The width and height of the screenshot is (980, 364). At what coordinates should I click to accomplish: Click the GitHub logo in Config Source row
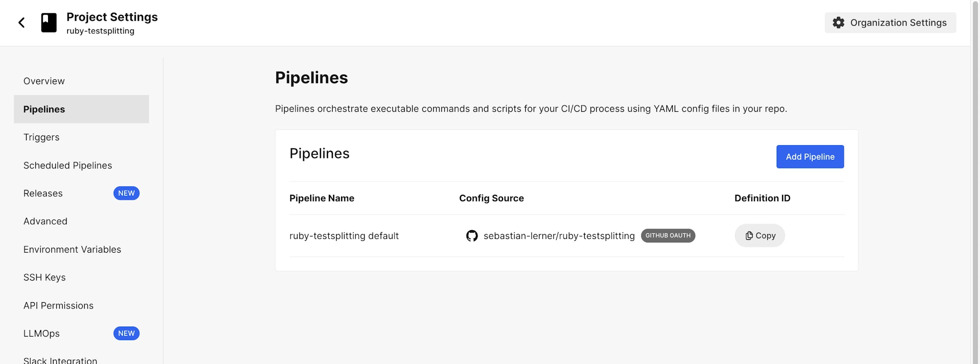point(472,235)
